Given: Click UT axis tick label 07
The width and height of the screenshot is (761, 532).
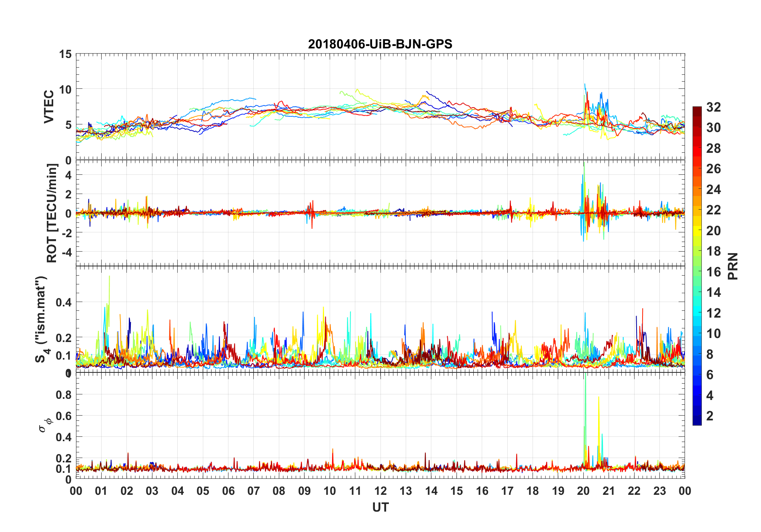Looking at the screenshot, I should click(254, 491).
